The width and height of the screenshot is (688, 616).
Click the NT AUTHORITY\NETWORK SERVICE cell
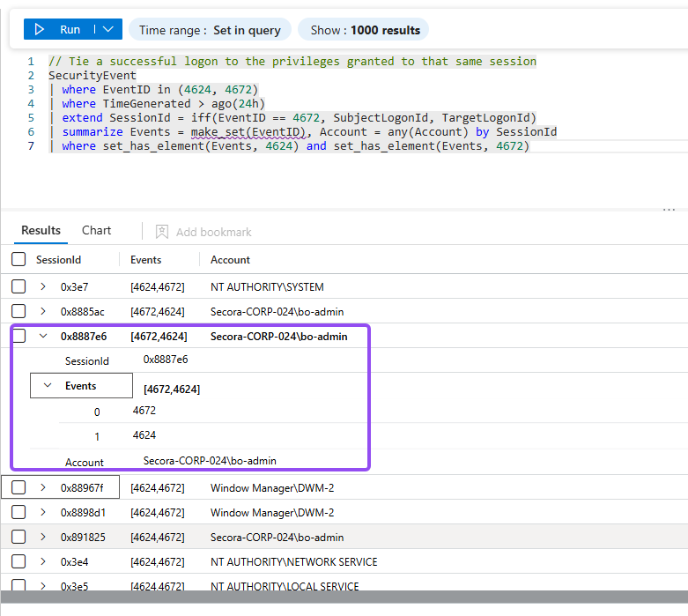[293, 561]
